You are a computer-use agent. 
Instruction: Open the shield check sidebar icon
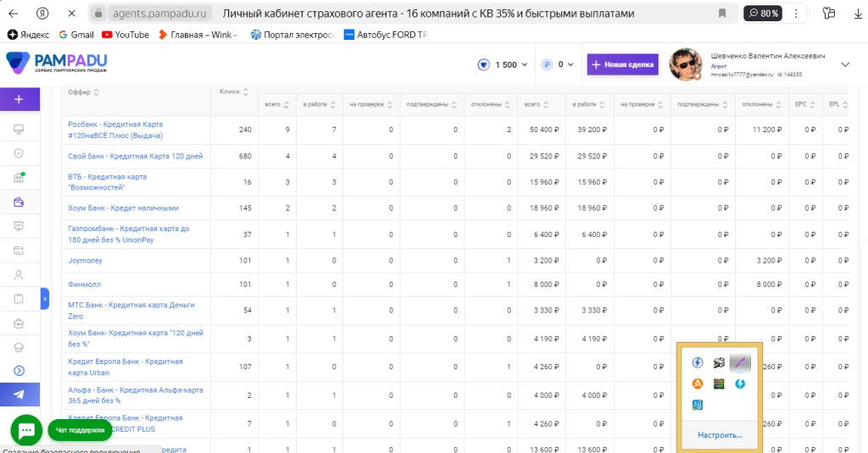click(x=19, y=153)
